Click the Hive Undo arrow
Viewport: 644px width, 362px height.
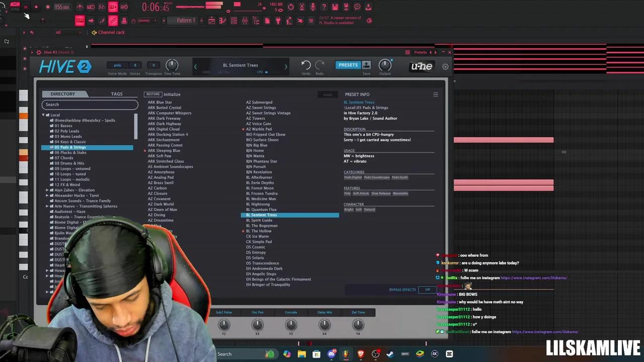[306, 65]
